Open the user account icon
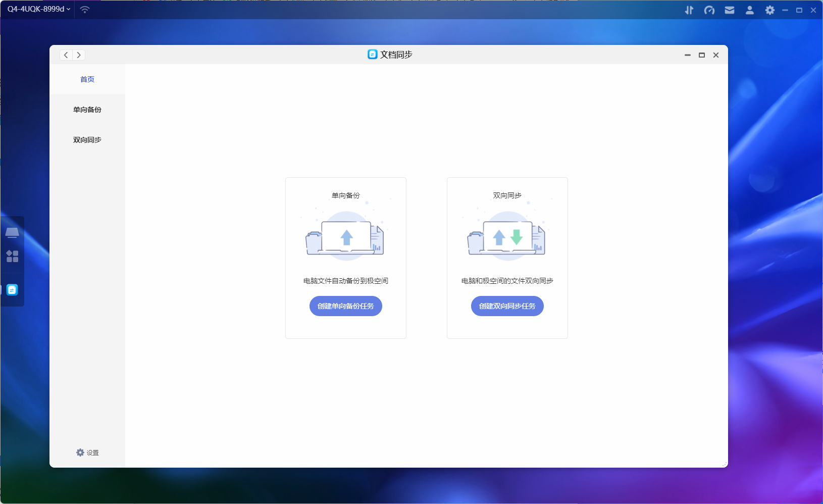Image resolution: width=823 pixels, height=504 pixels. pyautogui.click(x=749, y=10)
